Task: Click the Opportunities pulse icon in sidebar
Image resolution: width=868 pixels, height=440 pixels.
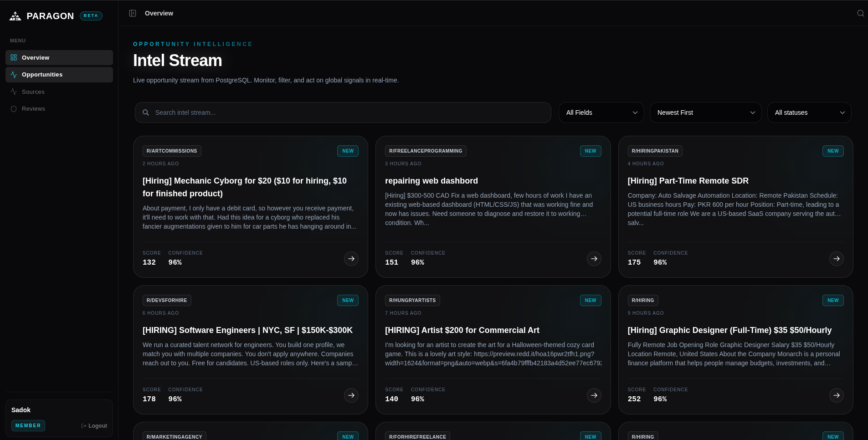Action: point(14,75)
